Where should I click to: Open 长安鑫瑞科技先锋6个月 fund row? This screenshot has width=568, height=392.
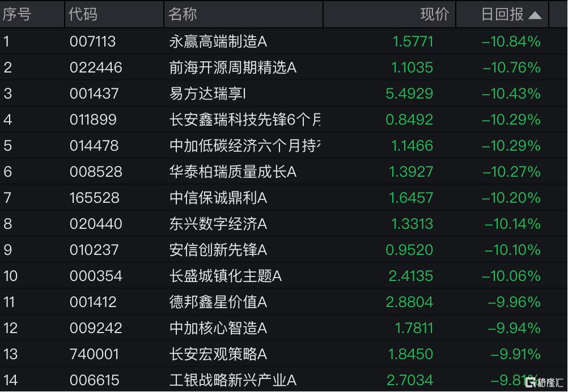click(284, 120)
